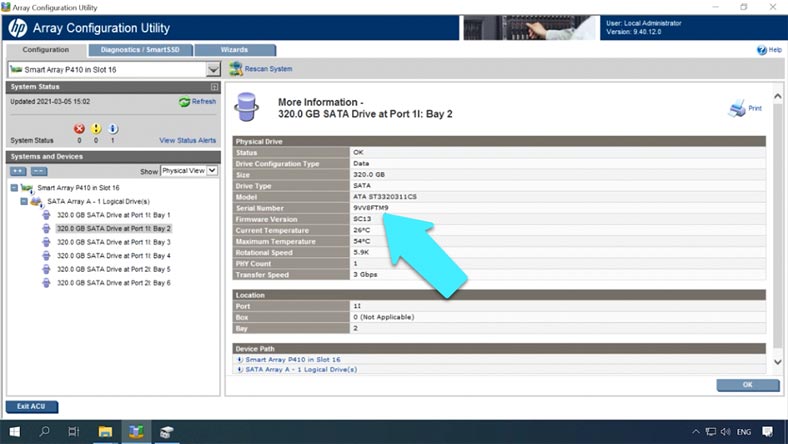Image resolution: width=788 pixels, height=444 pixels.
Task: Click model value ATA ST3320311CS
Action: pyautogui.click(x=385, y=197)
